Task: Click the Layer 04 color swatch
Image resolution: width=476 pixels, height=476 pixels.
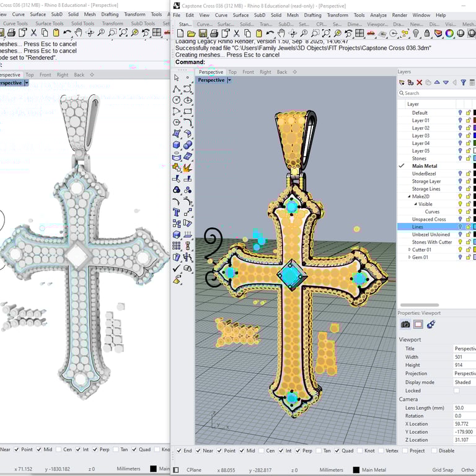Action: 474,143
